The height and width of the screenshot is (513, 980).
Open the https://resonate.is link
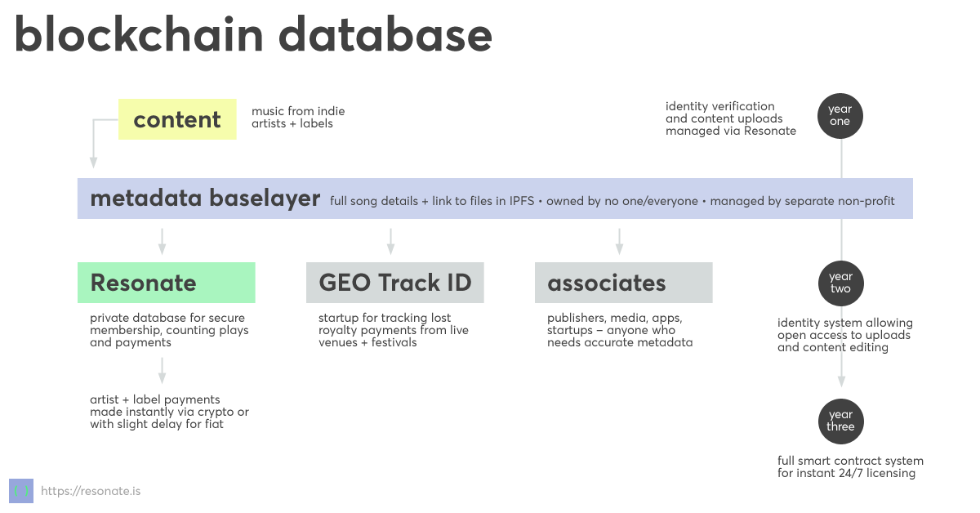91,491
